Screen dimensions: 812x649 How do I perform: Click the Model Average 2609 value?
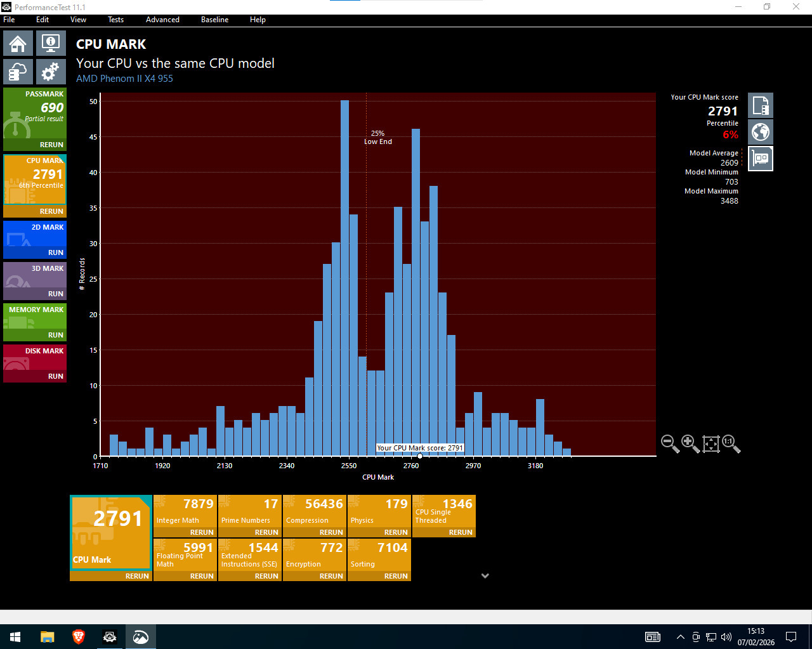[x=730, y=163]
